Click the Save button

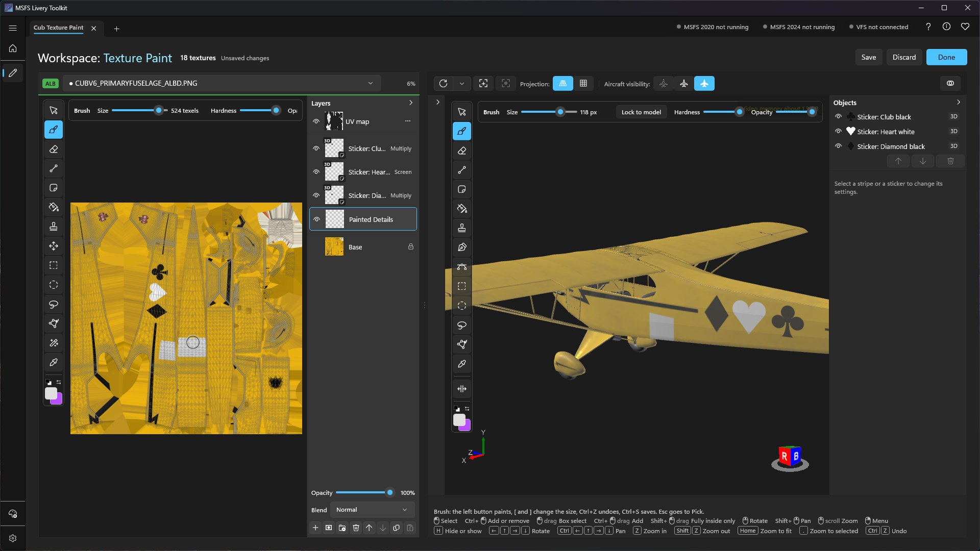pos(869,57)
